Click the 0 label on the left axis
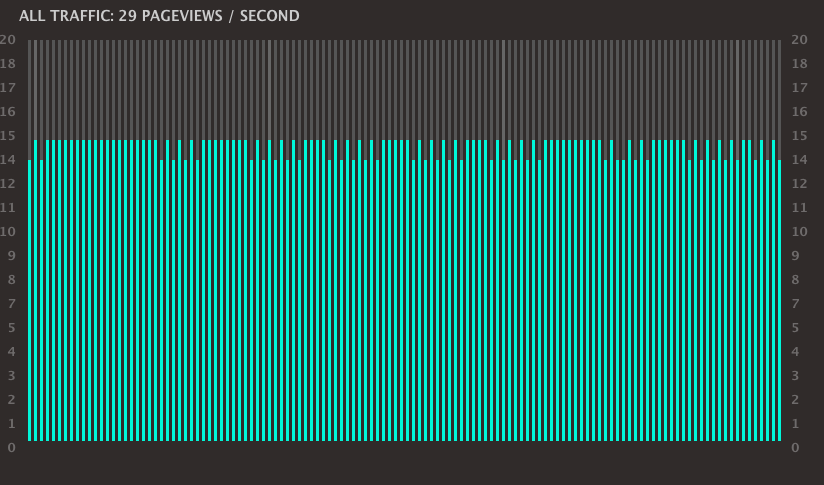Image resolution: width=824 pixels, height=485 pixels. 11,448
